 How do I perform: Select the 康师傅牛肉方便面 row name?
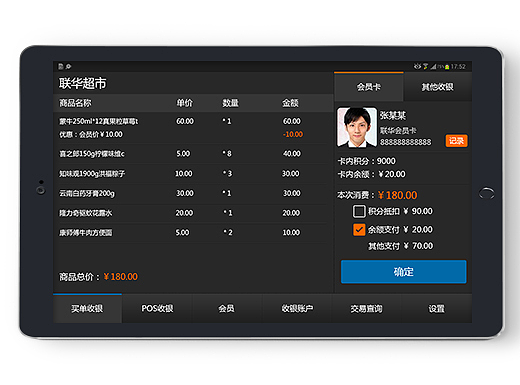86,233
